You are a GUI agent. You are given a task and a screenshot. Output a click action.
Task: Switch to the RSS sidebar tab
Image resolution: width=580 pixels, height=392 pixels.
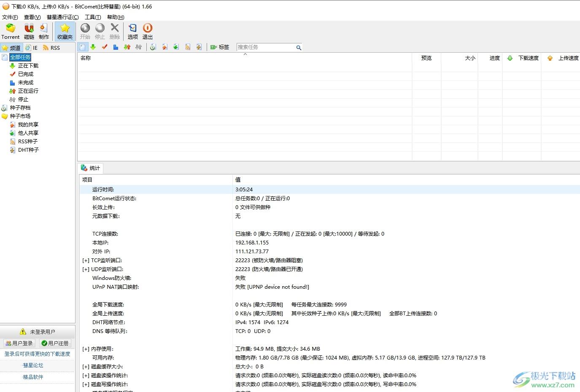51,48
